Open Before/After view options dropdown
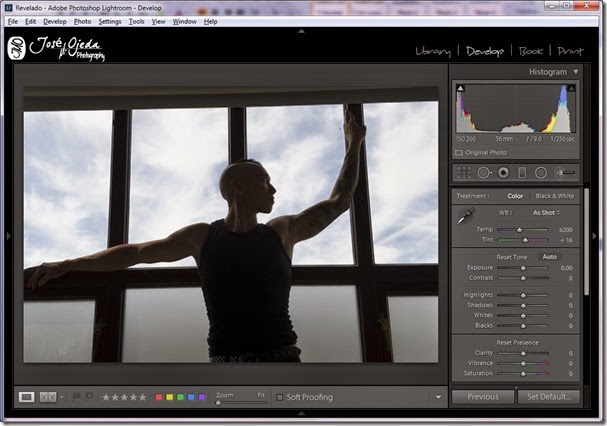Image resolution: width=607 pixels, height=426 pixels. (x=62, y=397)
